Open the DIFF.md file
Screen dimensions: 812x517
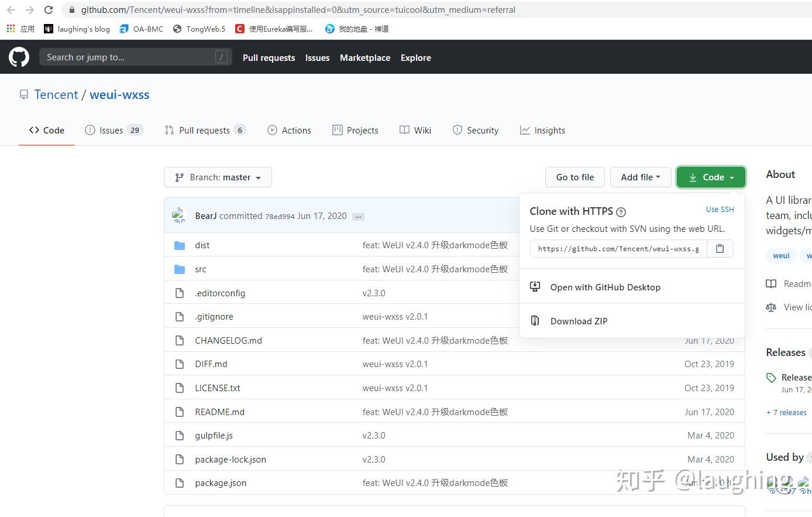211,364
